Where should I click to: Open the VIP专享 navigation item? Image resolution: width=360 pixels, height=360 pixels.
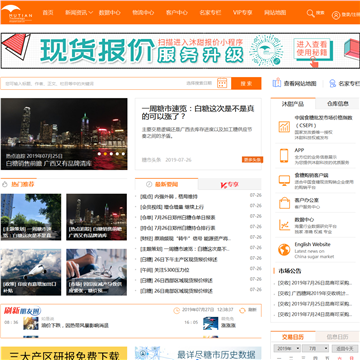point(243,13)
